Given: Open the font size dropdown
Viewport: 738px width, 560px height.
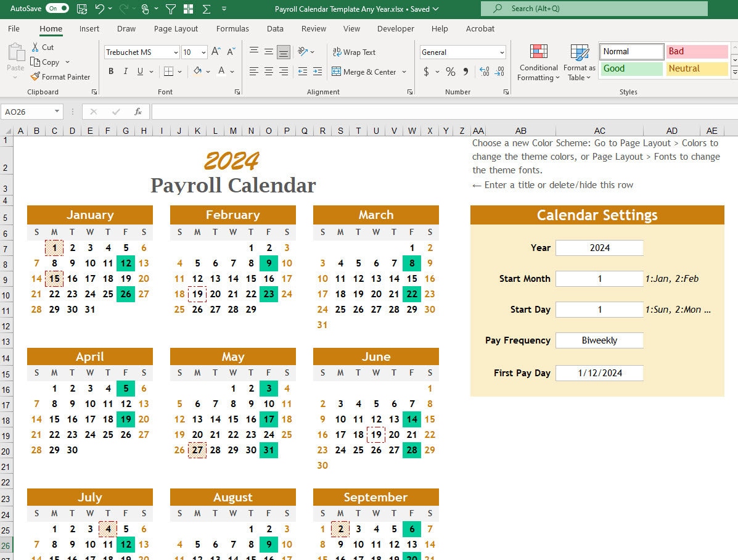Looking at the screenshot, I should [x=203, y=52].
